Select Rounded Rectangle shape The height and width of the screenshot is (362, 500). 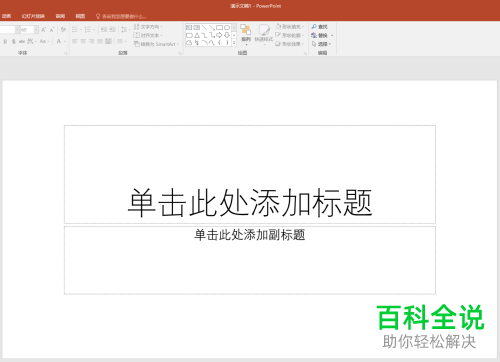click(189, 35)
